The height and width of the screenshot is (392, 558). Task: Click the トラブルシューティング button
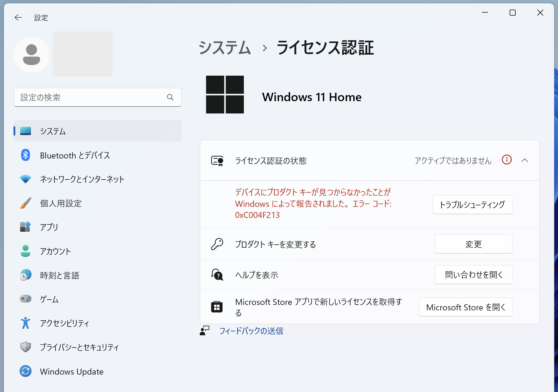[472, 205]
